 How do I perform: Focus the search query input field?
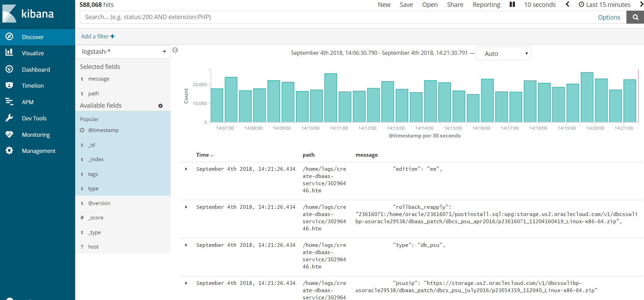click(338, 17)
